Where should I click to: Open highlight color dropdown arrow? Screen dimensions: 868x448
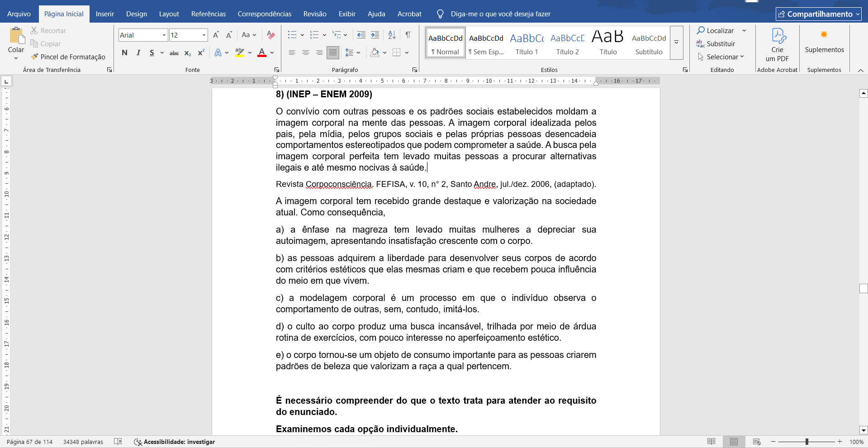coord(250,53)
